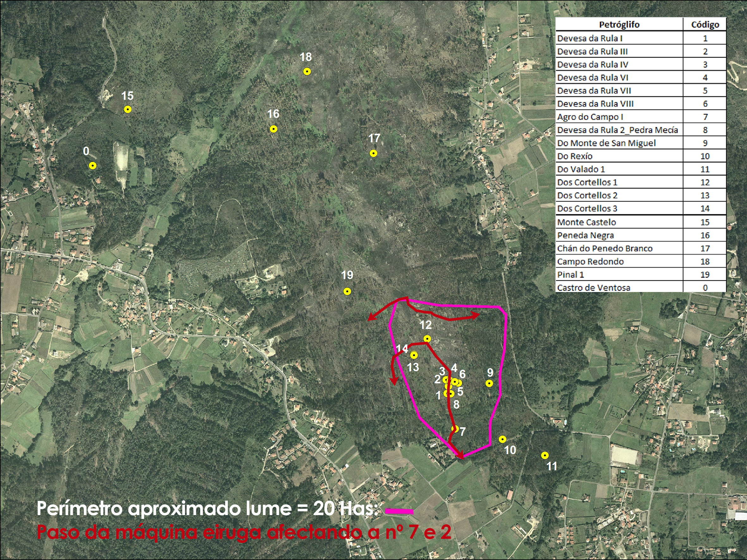Click yellow marker 13 below label 14
This screenshot has height=560, width=747.
pyautogui.click(x=414, y=355)
